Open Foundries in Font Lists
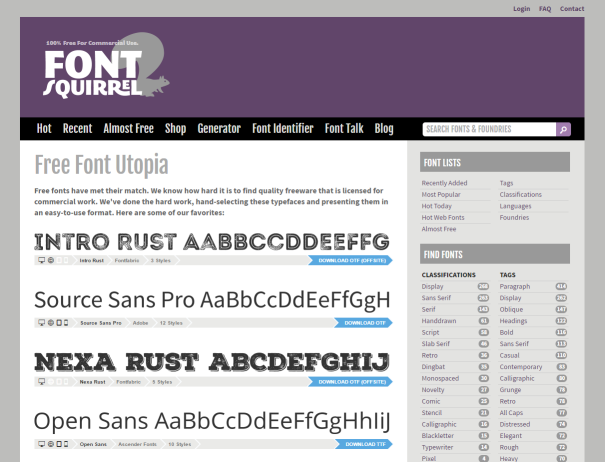This screenshot has height=462, width=605. coord(514,217)
